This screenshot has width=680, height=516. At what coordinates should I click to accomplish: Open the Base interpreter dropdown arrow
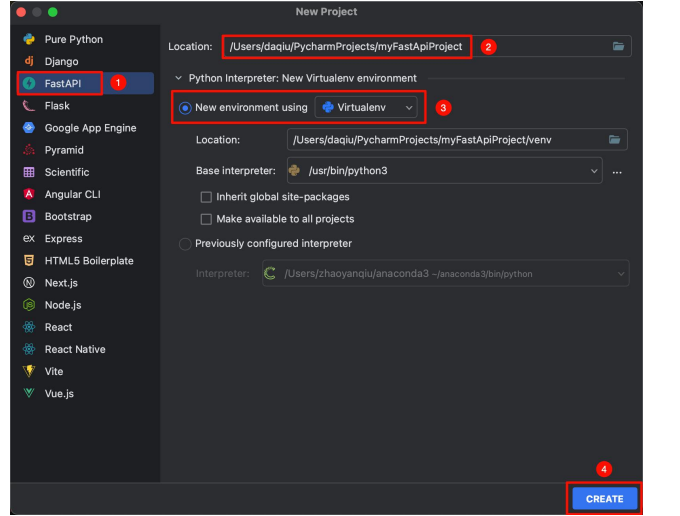tap(594, 171)
